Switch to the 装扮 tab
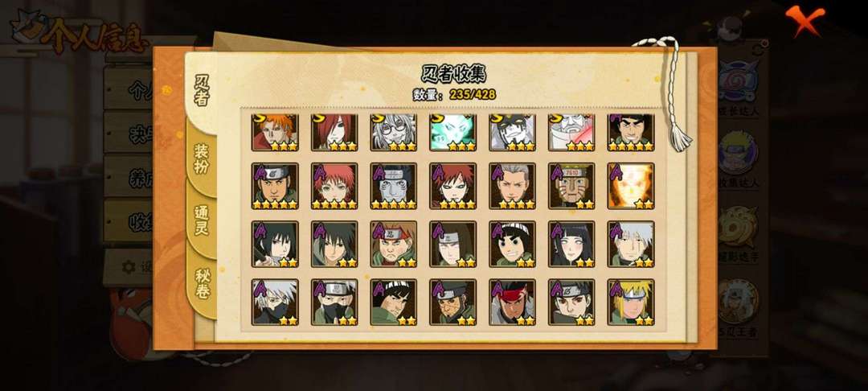The width and height of the screenshot is (868, 391). coord(201,161)
